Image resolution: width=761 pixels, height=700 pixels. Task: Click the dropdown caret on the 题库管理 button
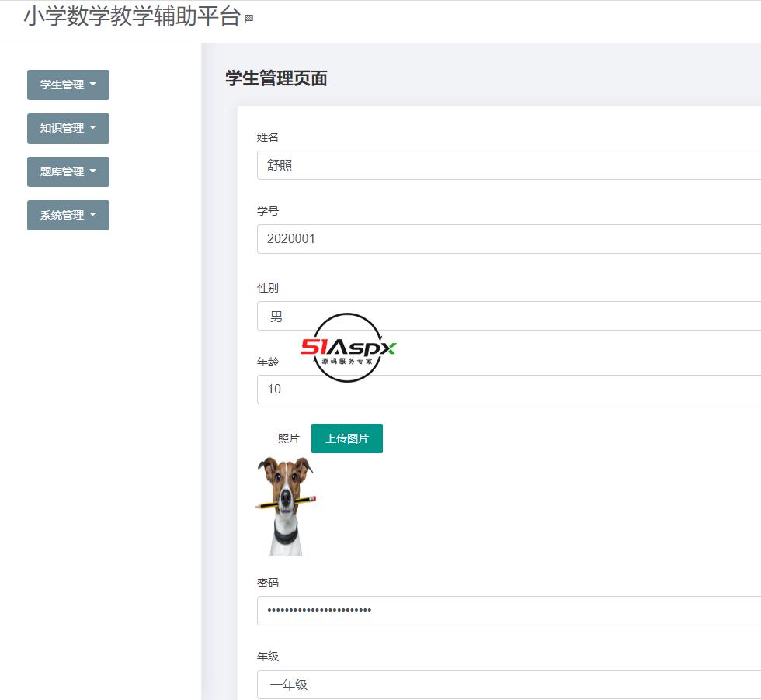tap(93, 172)
